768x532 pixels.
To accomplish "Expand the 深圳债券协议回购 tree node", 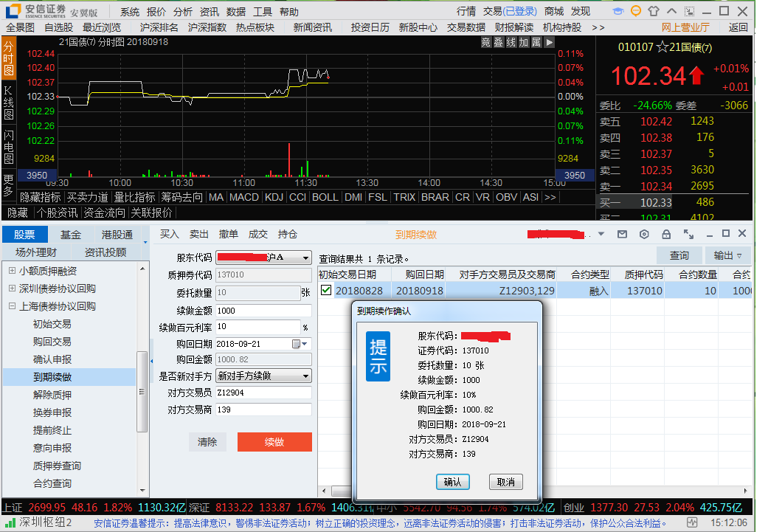I will [12, 288].
